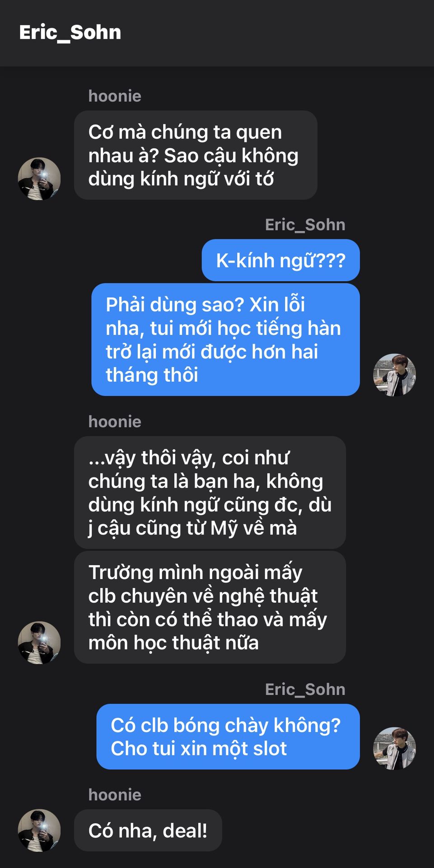Open Eric_Sohn's avatar beside bóng chày message
The height and width of the screenshot is (868, 434).
394,748
